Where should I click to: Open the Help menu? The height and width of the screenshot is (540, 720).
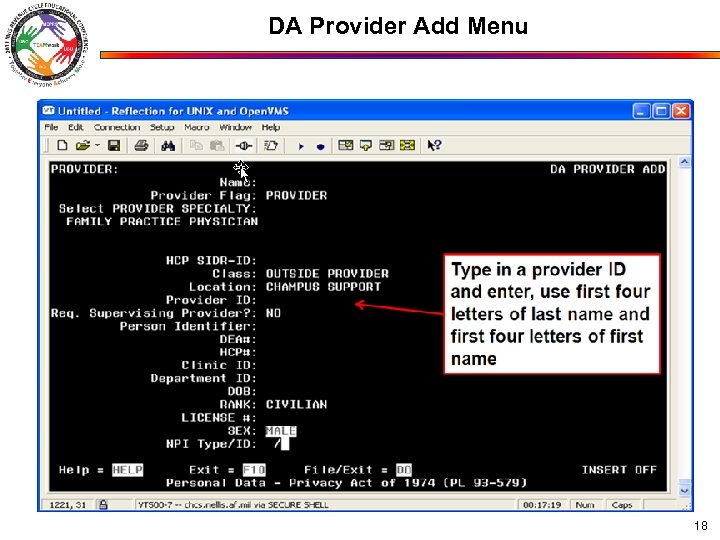271,127
